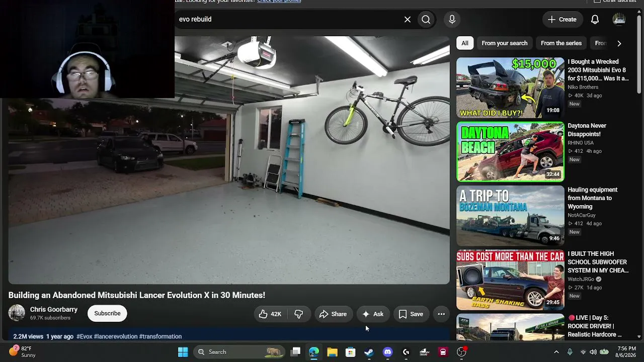
Task: Open the truck app icon on taskbar
Action: (425, 352)
